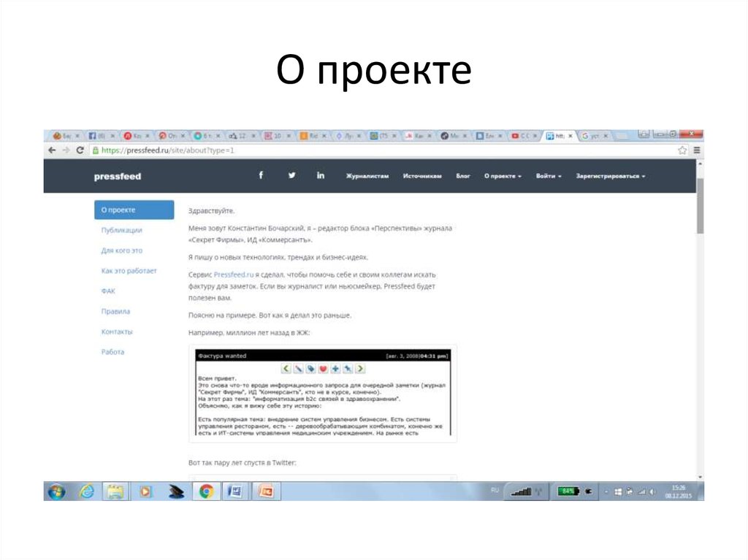The image size is (748, 560).
Task: Click the Twitter bird icon in header
Action: tap(291, 175)
